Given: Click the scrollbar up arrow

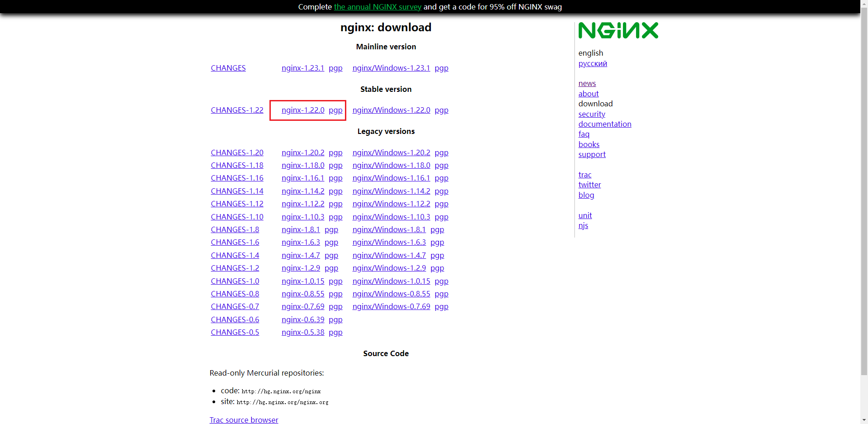Looking at the screenshot, I should (x=864, y=3).
